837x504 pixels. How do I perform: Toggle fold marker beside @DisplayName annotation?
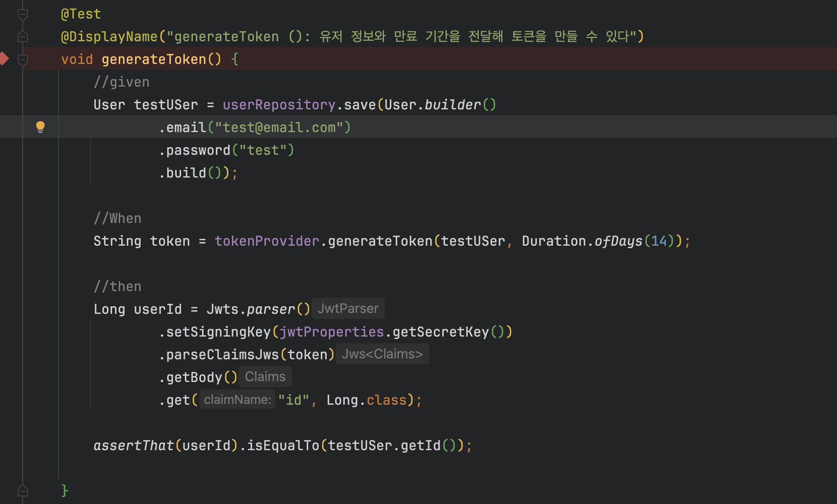pyautogui.click(x=23, y=37)
